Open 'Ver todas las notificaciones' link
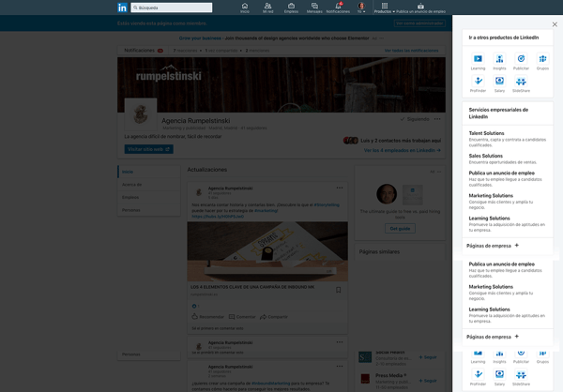 [411, 51]
